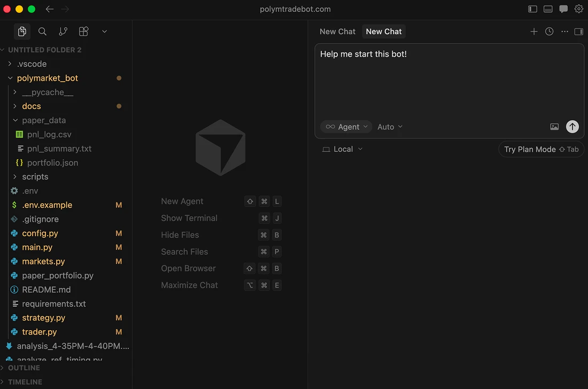Toggle the chat pane icon in title bar
Viewport: 588px width, 389px height.
click(x=563, y=9)
